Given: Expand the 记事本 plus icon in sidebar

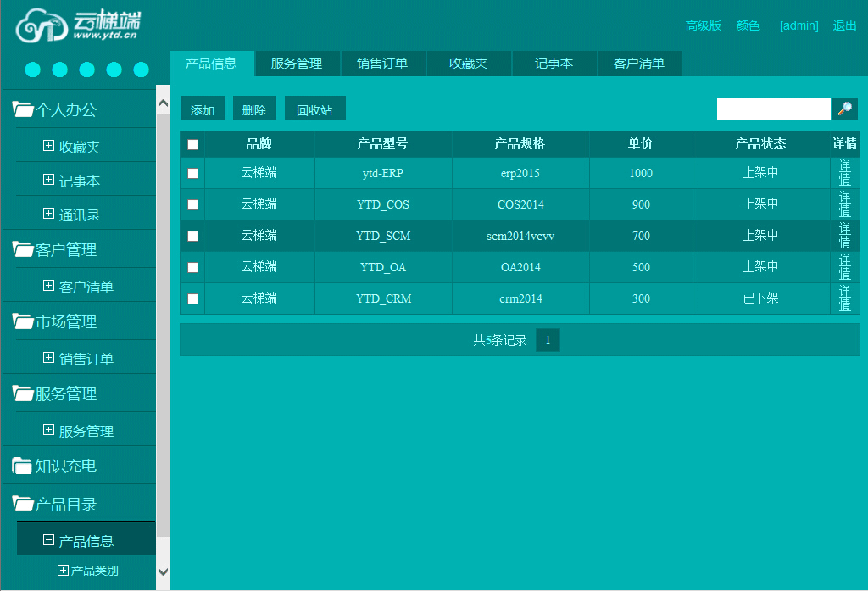Looking at the screenshot, I should click(48, 180).
